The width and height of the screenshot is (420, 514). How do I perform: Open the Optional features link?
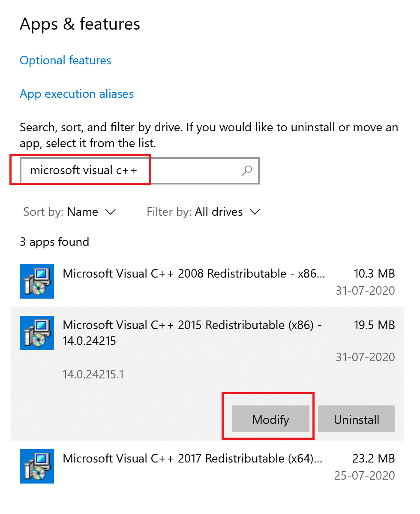pyautogui.click(x=66, y=60)
